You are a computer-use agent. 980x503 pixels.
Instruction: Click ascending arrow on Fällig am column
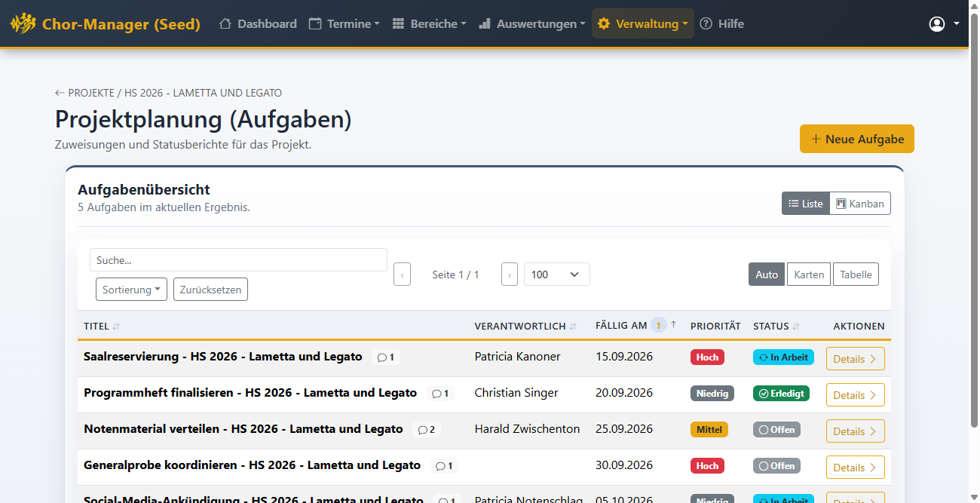673,325
